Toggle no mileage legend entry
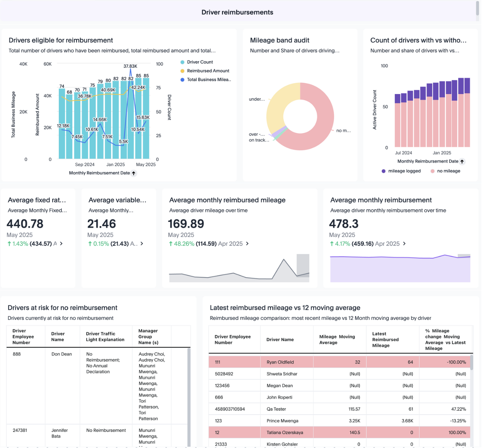 (x=445, y=171)
